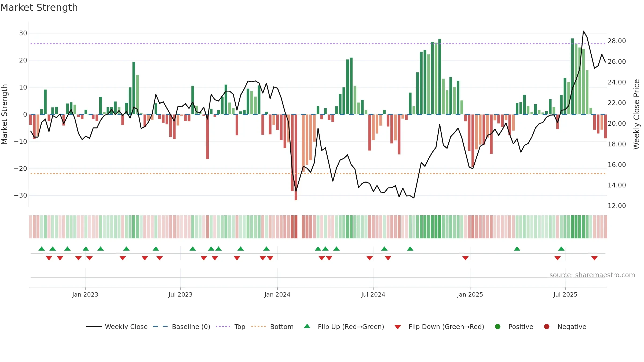This screenshot has width=644, height=362.
Task: Click the 20 tick on the left axis
Action: pos(23,60)
